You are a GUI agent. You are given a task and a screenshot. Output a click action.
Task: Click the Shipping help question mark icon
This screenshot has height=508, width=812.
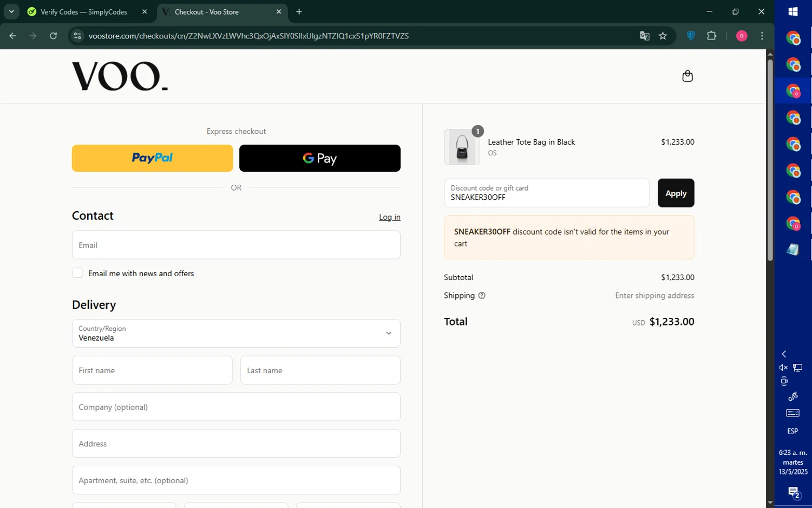pyautogui.click(x=482, y=296)
